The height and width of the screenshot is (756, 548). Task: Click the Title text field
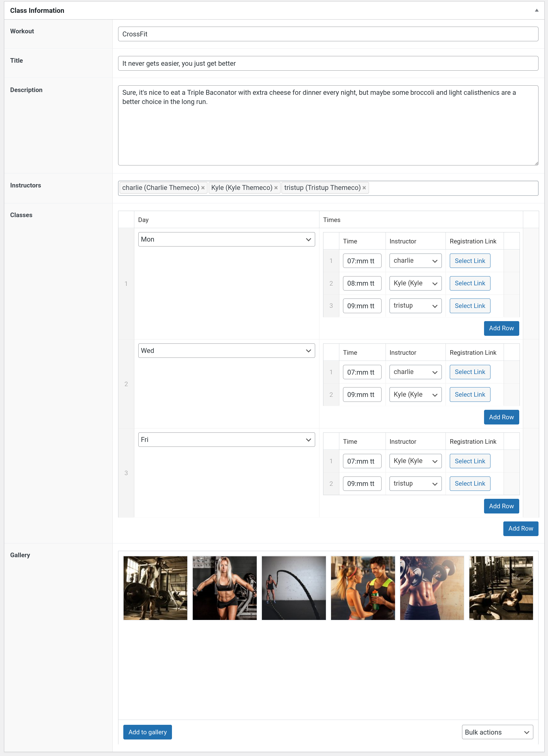click(328, 63)
